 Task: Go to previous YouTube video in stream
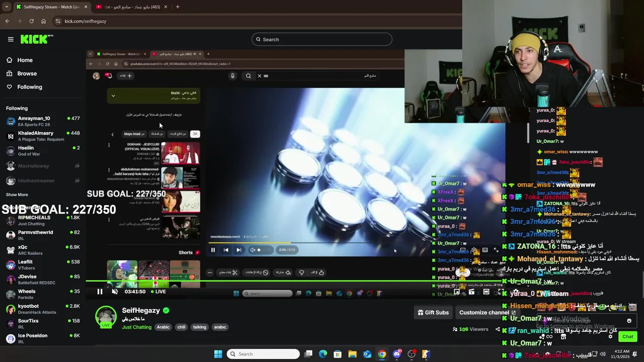coord(226,250)
